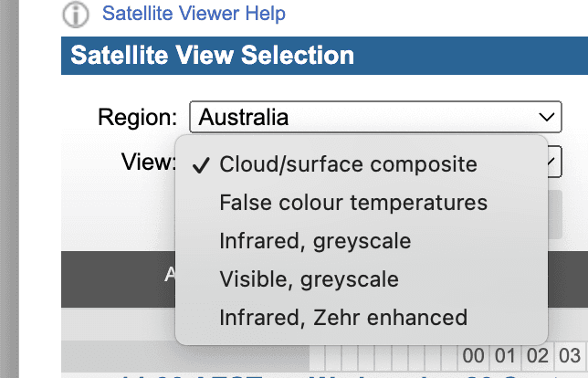588x378 pixels.
Task: Click the View dropdown arrow behind menu
Action: click(554, 162)
